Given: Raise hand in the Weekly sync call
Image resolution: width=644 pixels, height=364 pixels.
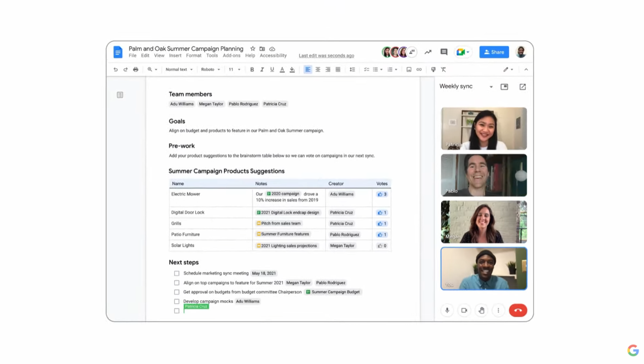Looking at the screenshot, I should 481,311.
